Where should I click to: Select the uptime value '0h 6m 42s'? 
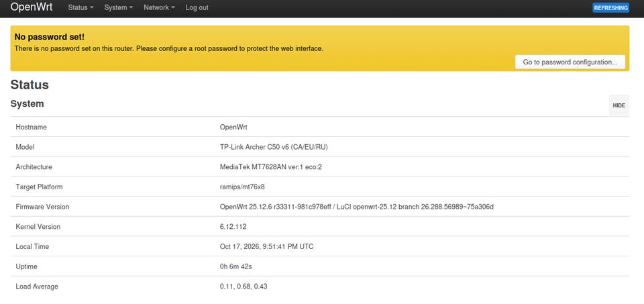tap(235, 266)
